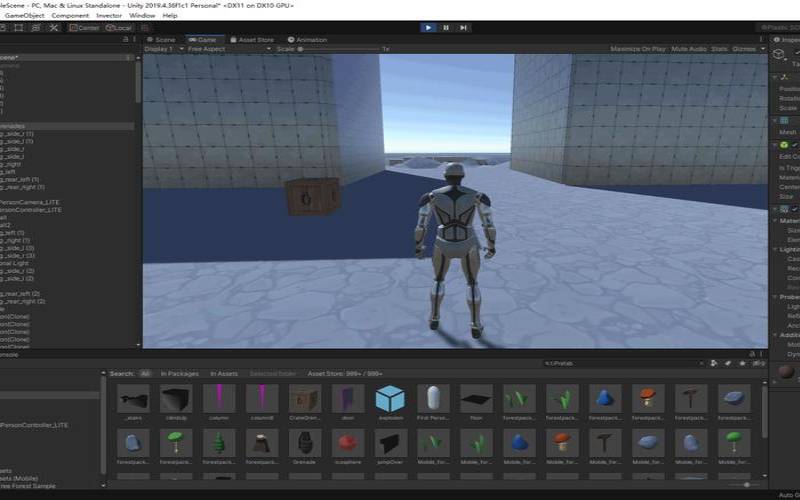Image resolution: width=800 pixels, height=500 pixels.
Task: Toggle Gizmos in Game view
Action: pos(744,49)
